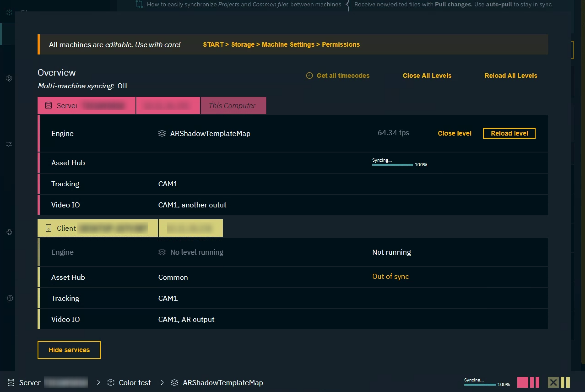Open the help question mark icon
The height and width of the screenshot is (392, 585).
click(10, 298)
